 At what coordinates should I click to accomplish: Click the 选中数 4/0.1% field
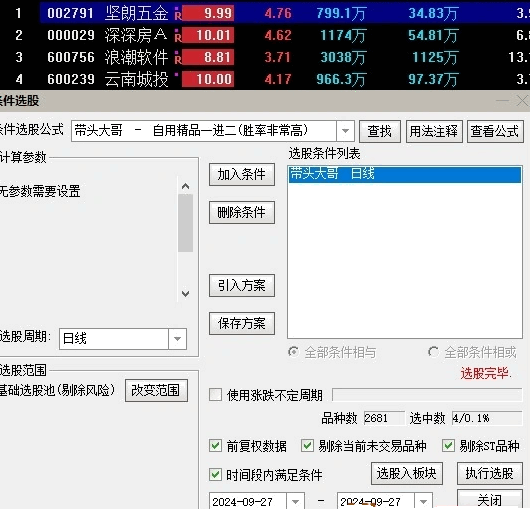point(487,418)
